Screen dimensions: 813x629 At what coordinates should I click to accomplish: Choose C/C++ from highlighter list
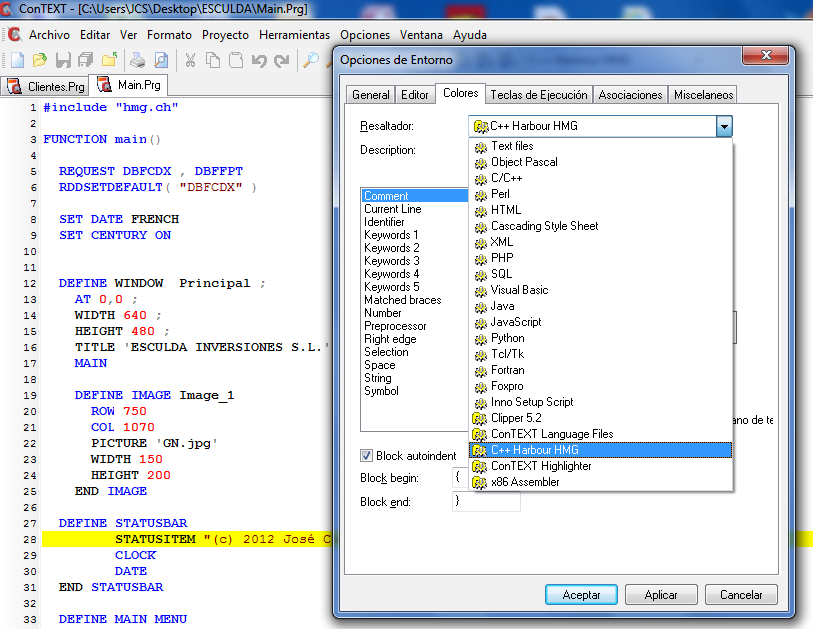(x=600, y=178)
